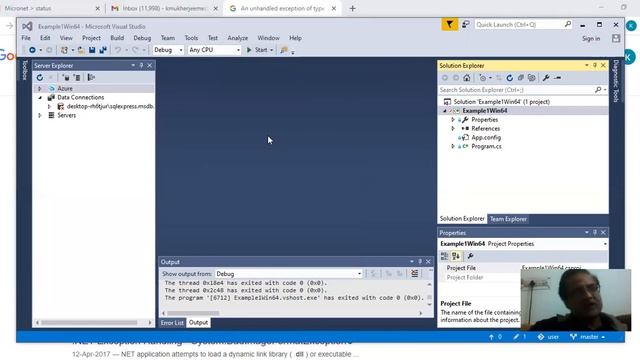Open the master branch selector
This screenshot has width=640, height=360.
coord(588,337)
